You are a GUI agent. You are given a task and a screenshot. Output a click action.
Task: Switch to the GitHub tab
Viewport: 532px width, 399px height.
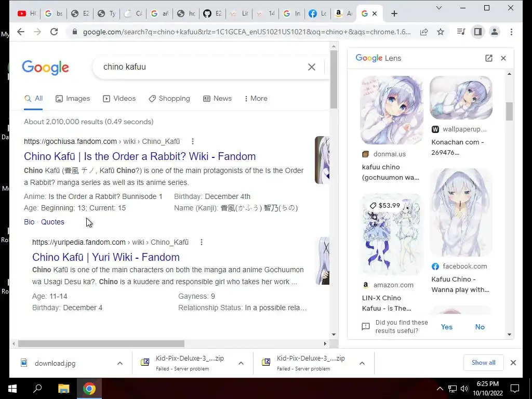(x=212, y=14)
